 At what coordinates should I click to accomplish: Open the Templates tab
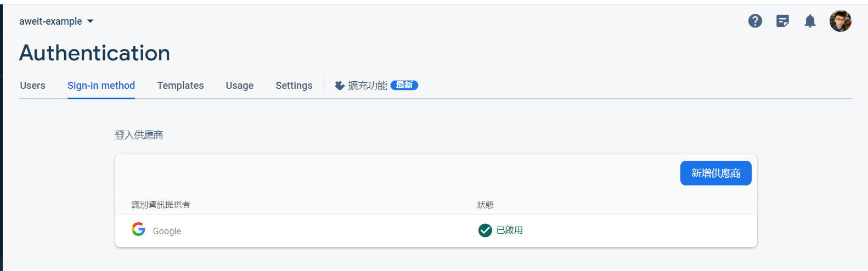[181, 86]
